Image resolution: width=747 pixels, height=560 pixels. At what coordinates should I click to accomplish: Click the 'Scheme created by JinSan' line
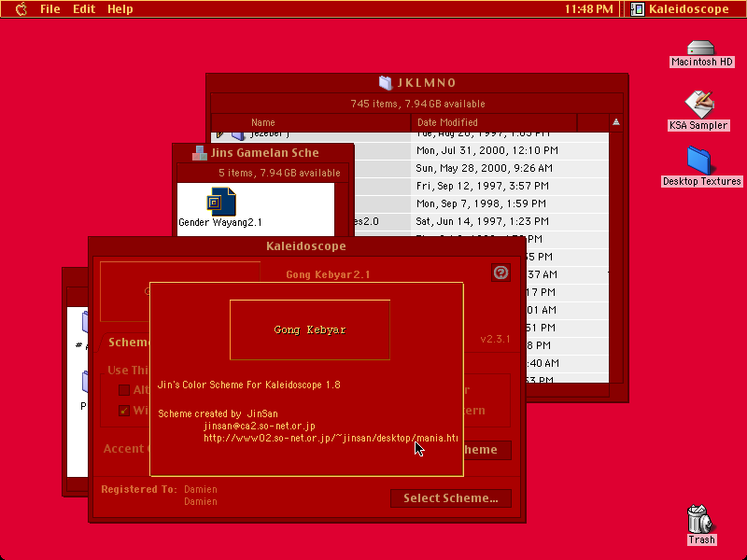[218, 413]
